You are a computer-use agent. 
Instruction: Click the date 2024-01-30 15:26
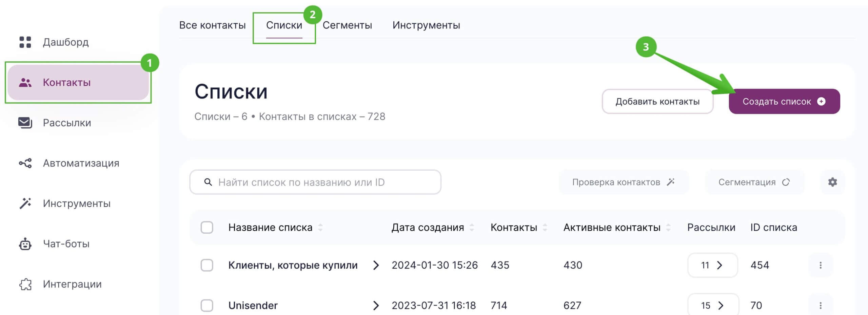coord(435,265)
